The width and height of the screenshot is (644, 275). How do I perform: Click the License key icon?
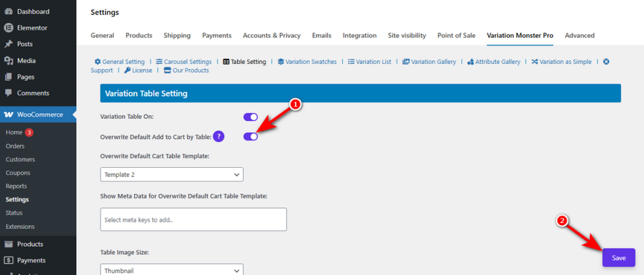click(x=127, y=70)
